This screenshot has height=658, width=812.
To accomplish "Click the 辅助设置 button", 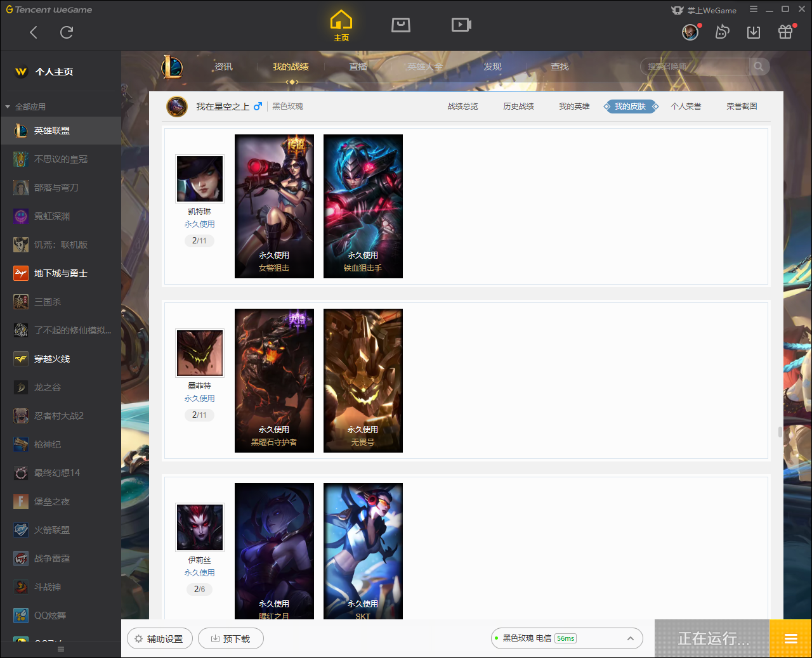I will tap(159, 638).
